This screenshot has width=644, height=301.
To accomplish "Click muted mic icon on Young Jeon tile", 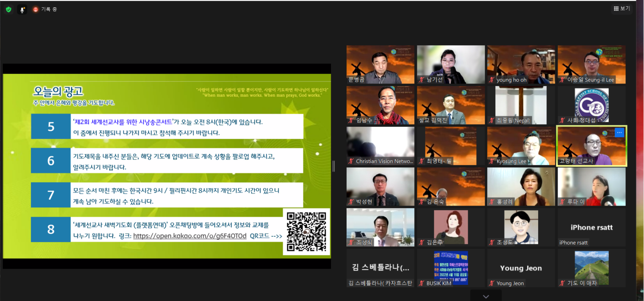I will coord(492,283).
